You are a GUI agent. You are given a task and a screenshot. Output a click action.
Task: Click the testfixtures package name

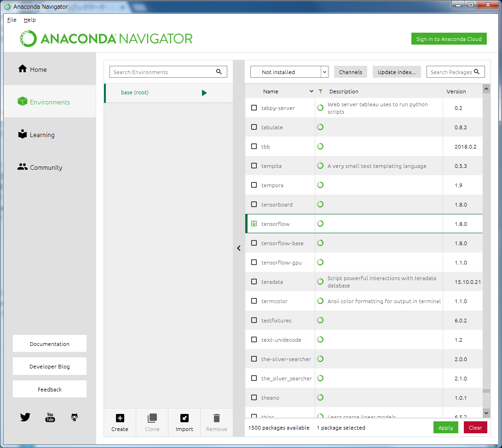(x=276, y=320)
